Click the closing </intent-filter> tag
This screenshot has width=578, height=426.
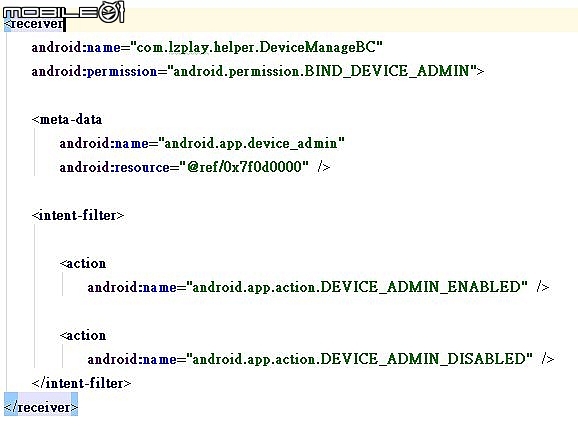tap(81, 383)
